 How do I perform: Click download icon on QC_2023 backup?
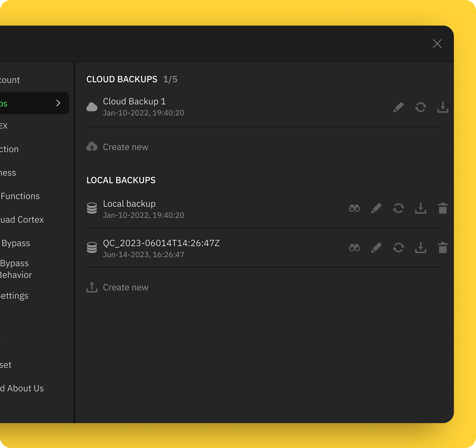420,248
